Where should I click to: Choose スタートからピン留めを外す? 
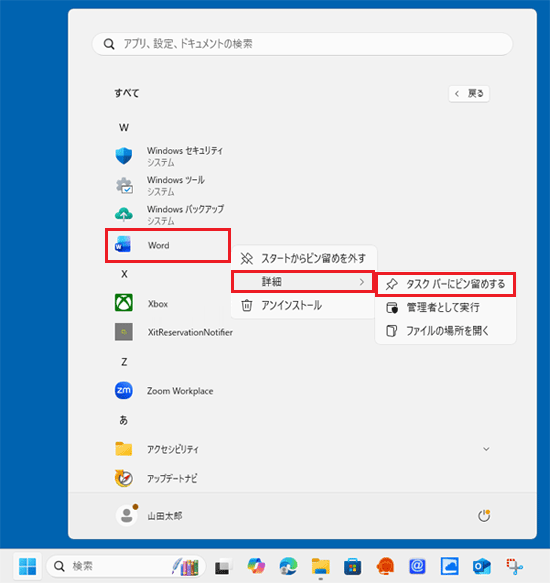pyautogui.click(x=303, y=258)
